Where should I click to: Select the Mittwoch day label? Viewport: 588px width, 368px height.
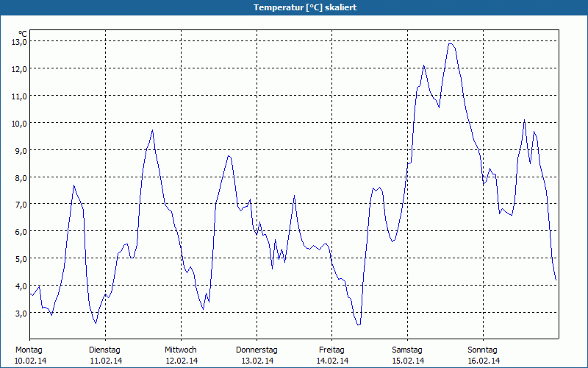pos(180,350)
